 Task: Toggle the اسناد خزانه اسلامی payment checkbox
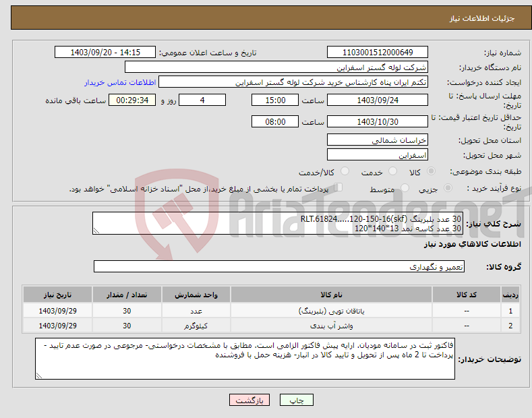(338, 187)
